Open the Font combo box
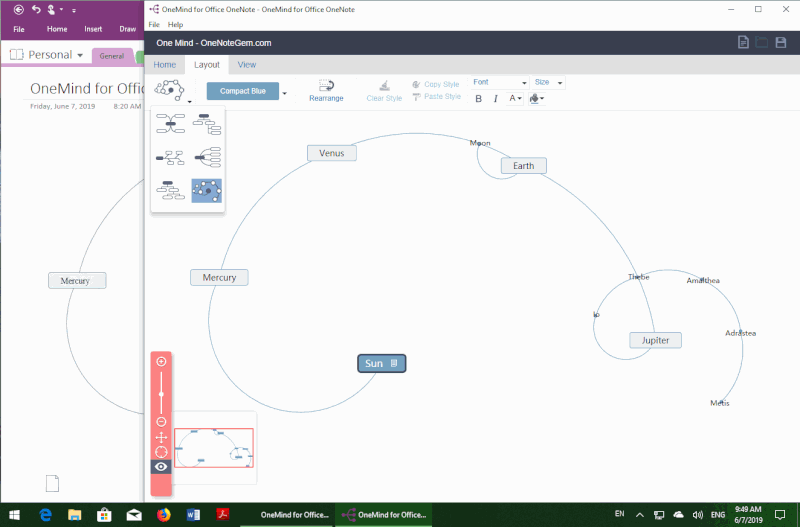This screenshot has height=527, width=800. (x=499, y=82)
